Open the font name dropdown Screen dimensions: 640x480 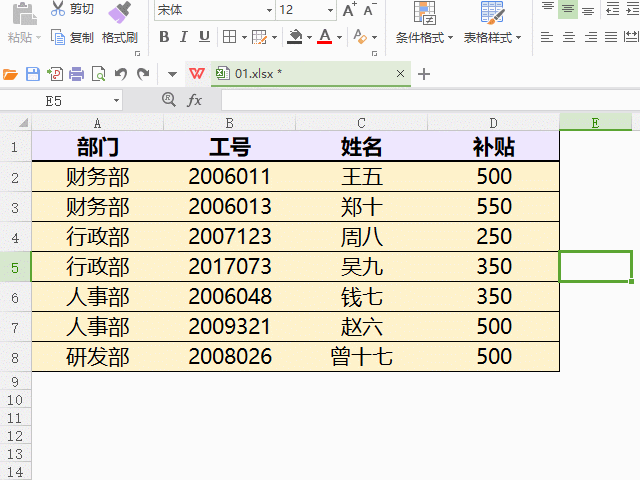pyautogui.click(x=269, y=10)
